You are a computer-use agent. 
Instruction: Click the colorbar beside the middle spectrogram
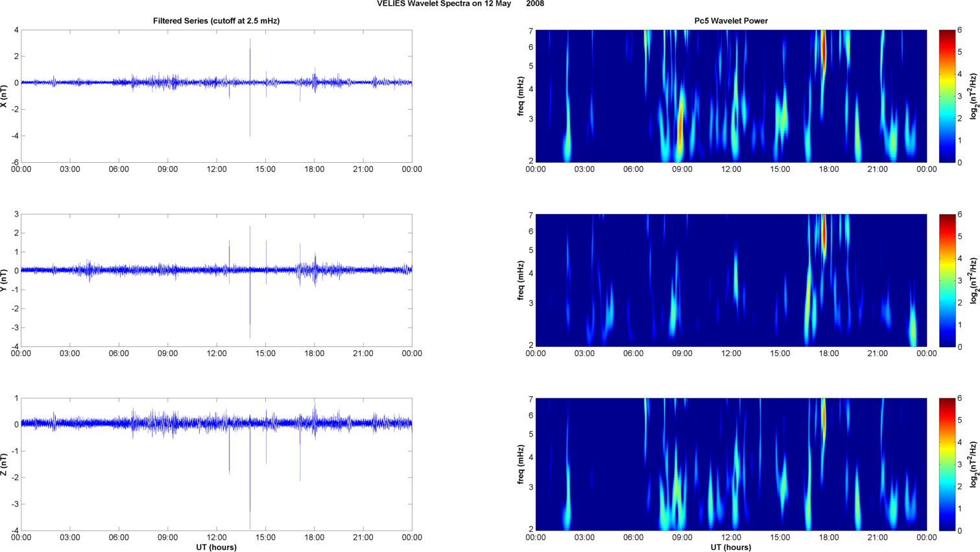coord(947,280)
